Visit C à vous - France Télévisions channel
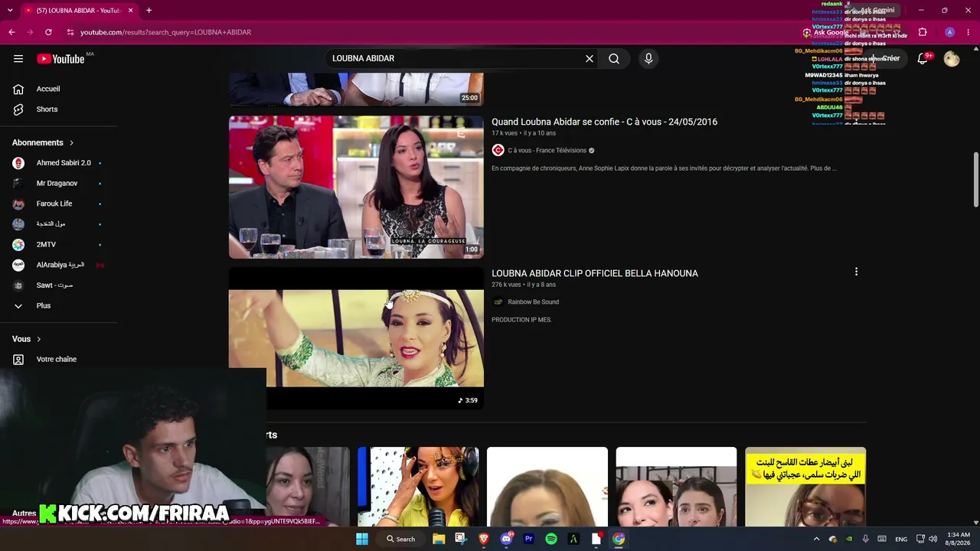980x551 pixels. coord(547,151)
